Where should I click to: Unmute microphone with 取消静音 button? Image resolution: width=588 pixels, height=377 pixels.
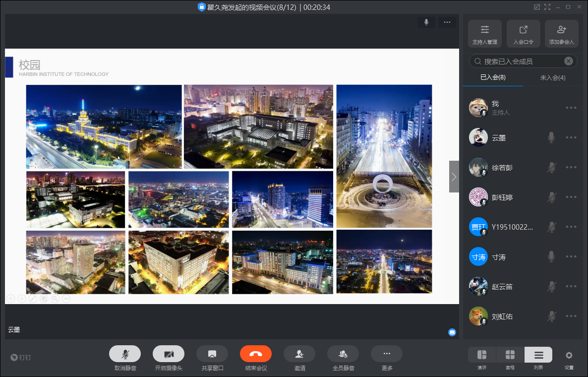pyautogui.click(x=125, y=354)
